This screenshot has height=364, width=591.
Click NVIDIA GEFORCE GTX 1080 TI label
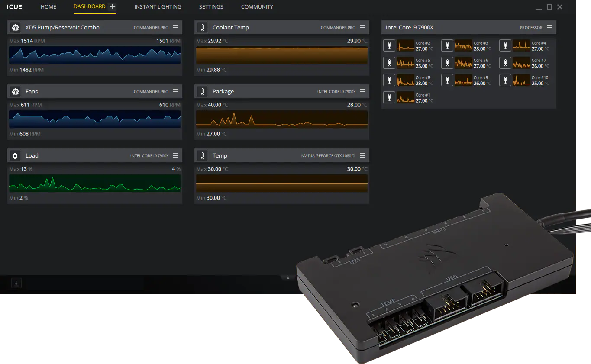click(x=328, y=156)
